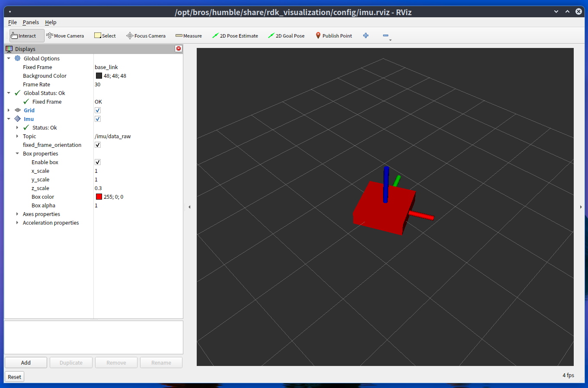Expand Axes properties in the tree
The image size is (588, 388).
coord(17,214)
